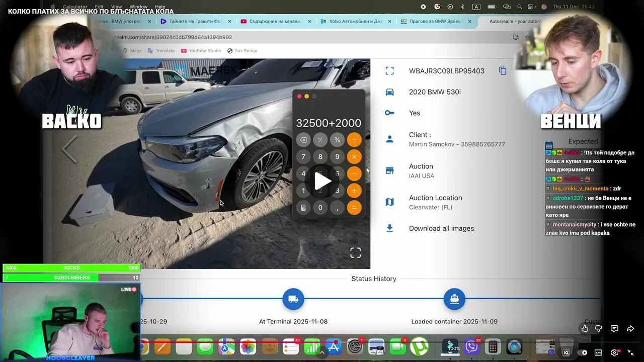
Task: Close the Съдържание на канала tab
Action: coord(310,22)
